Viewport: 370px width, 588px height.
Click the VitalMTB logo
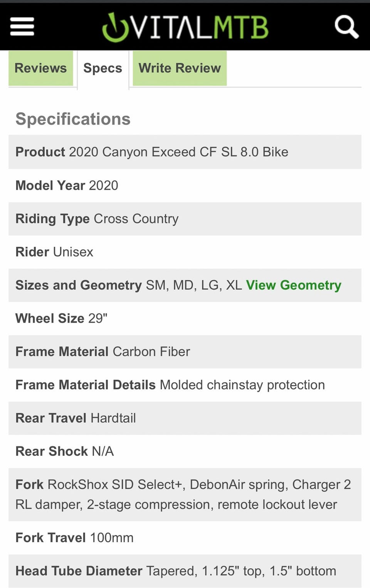pyautogui.click(x=185, y=27)
